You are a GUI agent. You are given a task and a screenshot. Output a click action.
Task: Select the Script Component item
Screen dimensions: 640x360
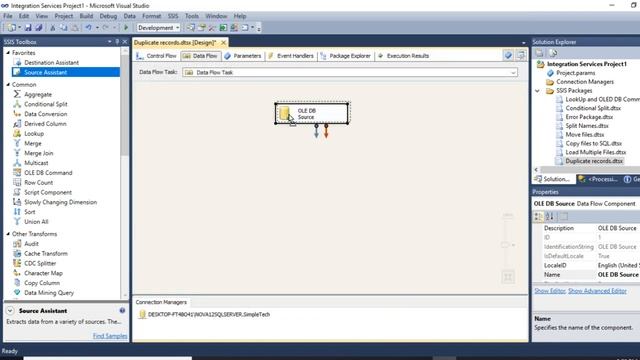[48, 192]
